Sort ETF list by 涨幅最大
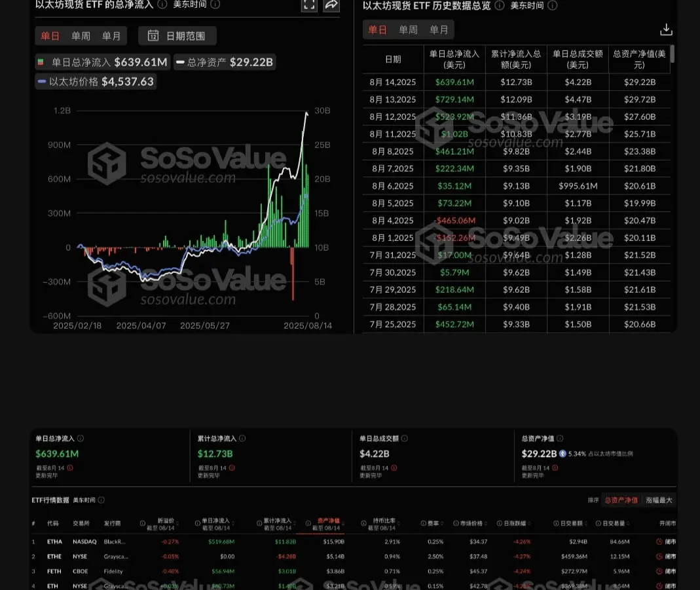The width and height of the screenshot is (700, 590). coord(659,500)
